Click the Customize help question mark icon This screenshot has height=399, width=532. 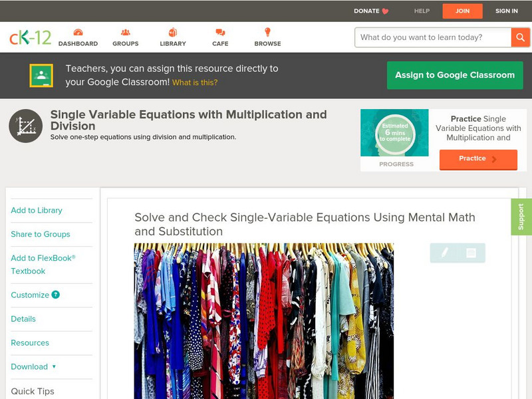tap(56, 295)
